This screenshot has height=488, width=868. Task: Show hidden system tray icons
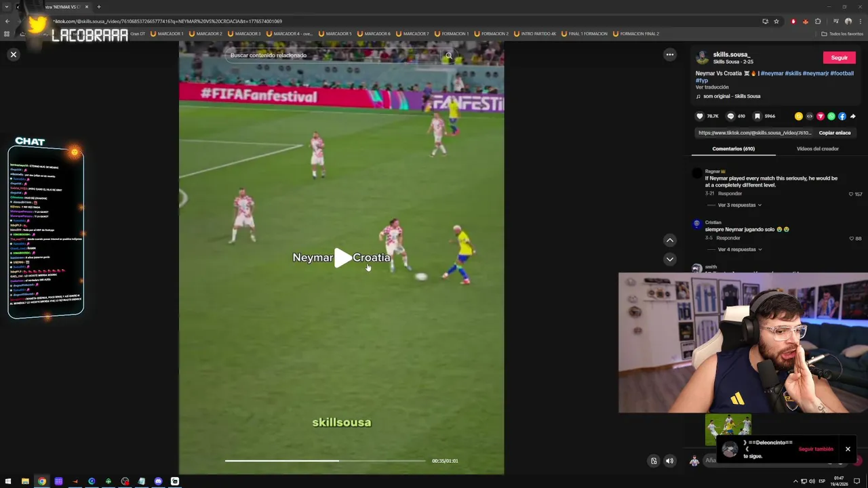click(x=795, y=481)
